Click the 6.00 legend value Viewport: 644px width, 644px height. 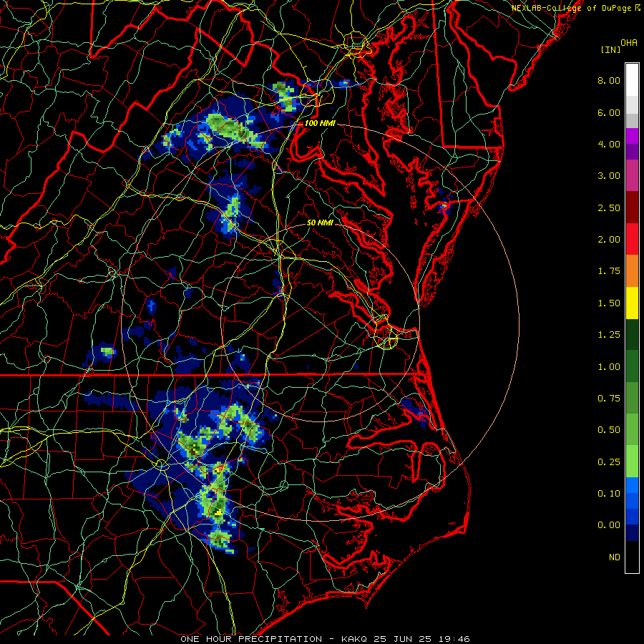tap(609, 112)
